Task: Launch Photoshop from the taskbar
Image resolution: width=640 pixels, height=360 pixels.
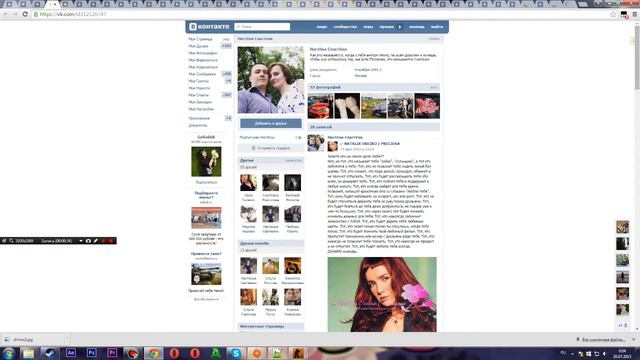Action: click(91, 353)
